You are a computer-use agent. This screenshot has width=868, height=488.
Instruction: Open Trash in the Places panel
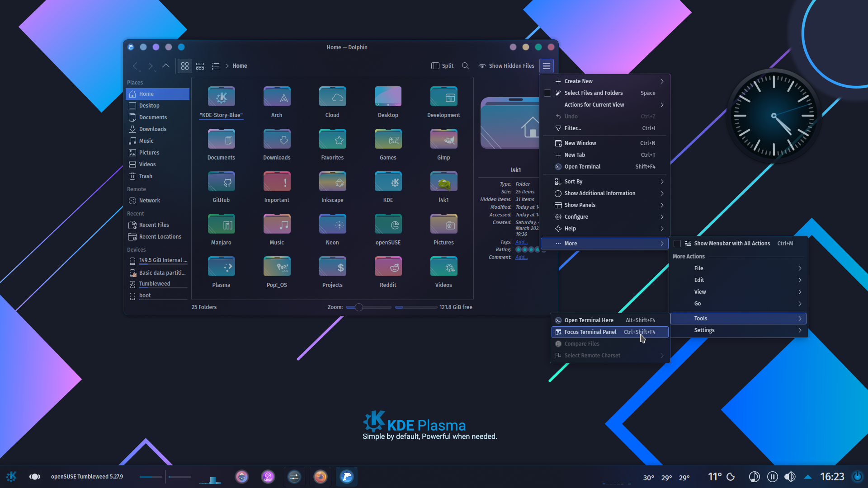click(x=157, y=176)
